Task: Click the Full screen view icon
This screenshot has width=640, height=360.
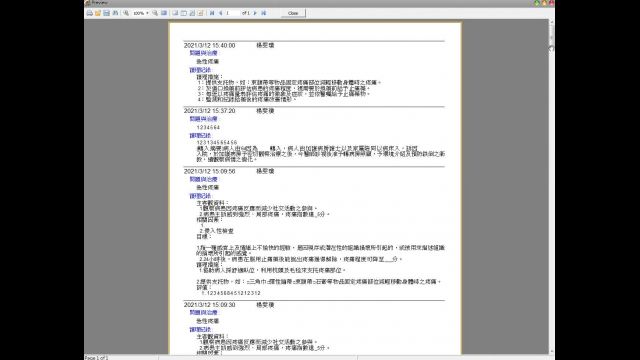Action: tap(164, 13)
